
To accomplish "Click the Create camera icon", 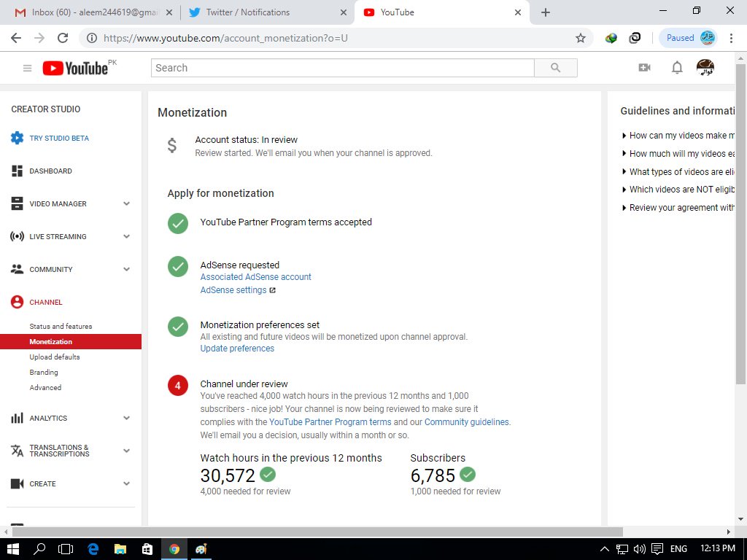I will (18, 484).
